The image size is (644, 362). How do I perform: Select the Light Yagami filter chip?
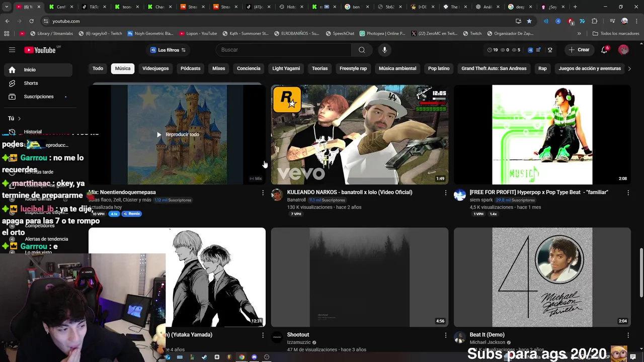pos(286,68)
